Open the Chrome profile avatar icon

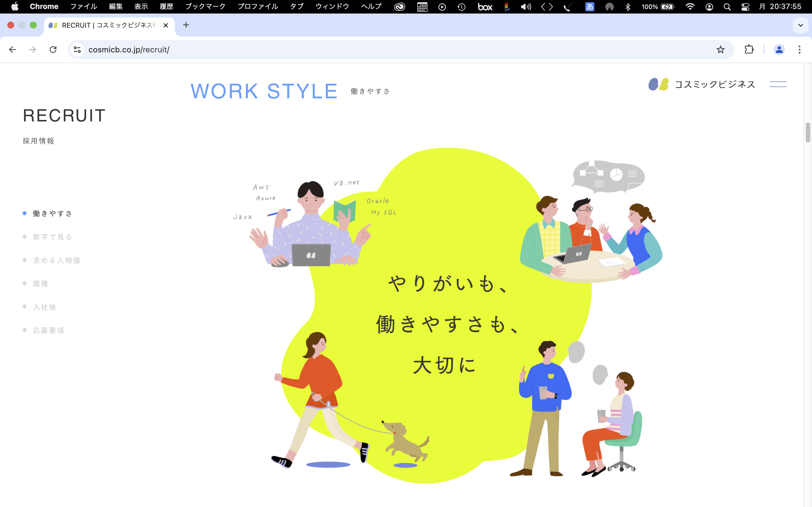point(779,50)
